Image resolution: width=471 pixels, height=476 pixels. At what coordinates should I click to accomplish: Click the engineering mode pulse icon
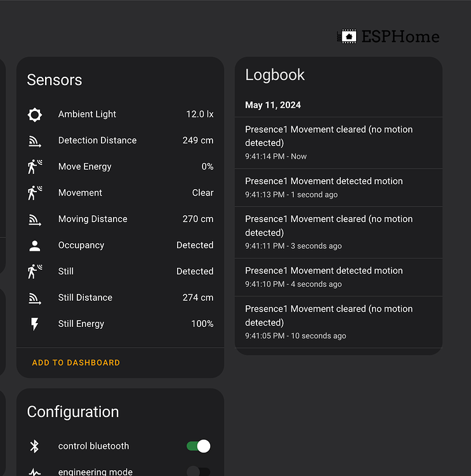pos(35,472)
